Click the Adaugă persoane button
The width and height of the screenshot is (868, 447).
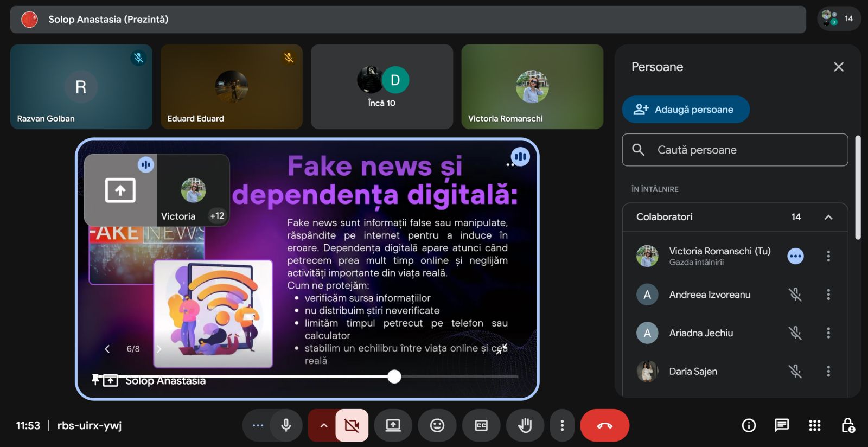tap(685, 110)
